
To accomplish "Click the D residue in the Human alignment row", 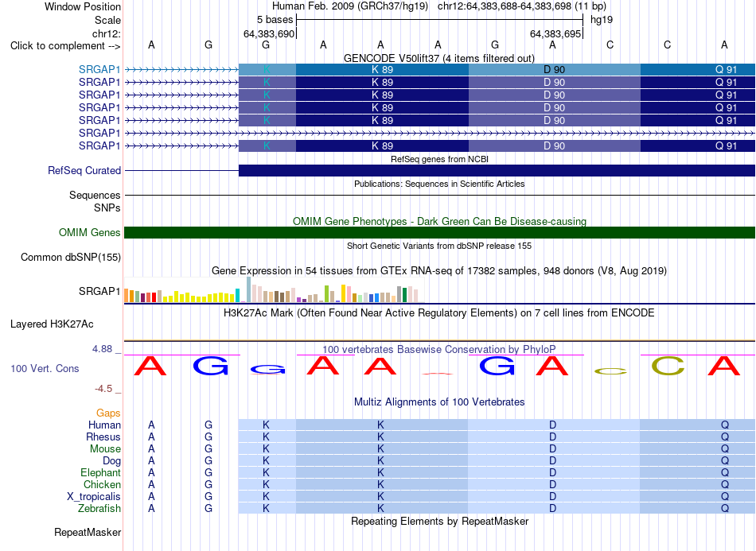I will 552,425.
